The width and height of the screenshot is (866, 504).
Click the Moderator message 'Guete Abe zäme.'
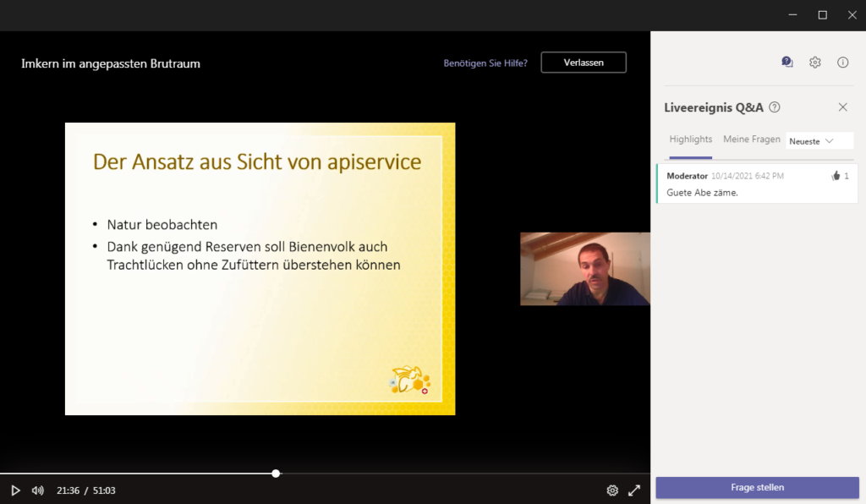pos(702,193)
